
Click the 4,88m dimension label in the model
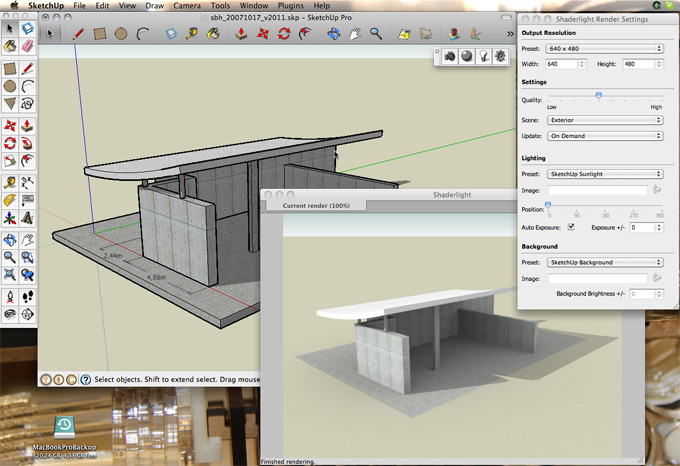[x=156, y=277]
